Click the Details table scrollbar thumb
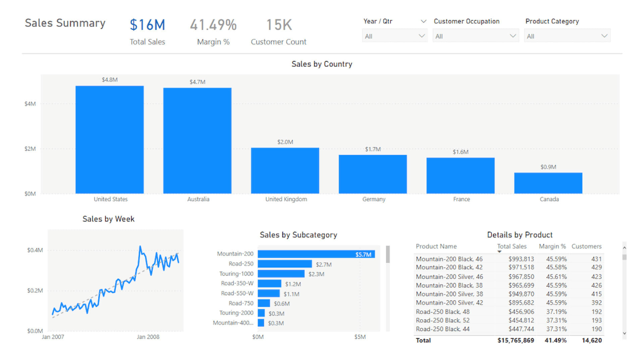 coord(624,257)
